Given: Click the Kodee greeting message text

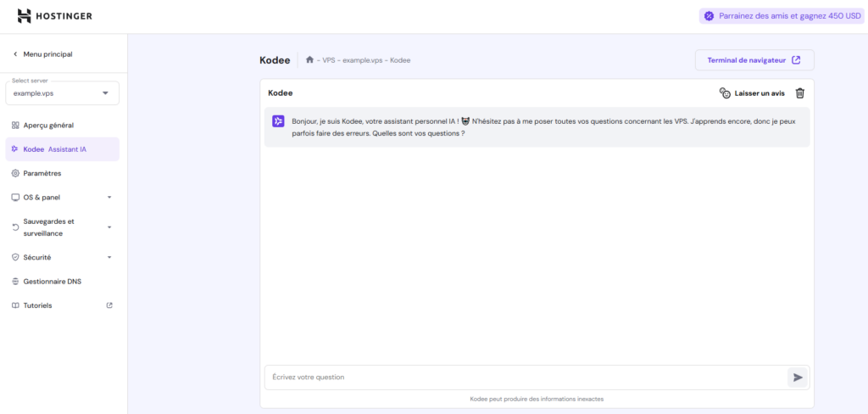Looking at the screenshot, I should click(543, 127).
